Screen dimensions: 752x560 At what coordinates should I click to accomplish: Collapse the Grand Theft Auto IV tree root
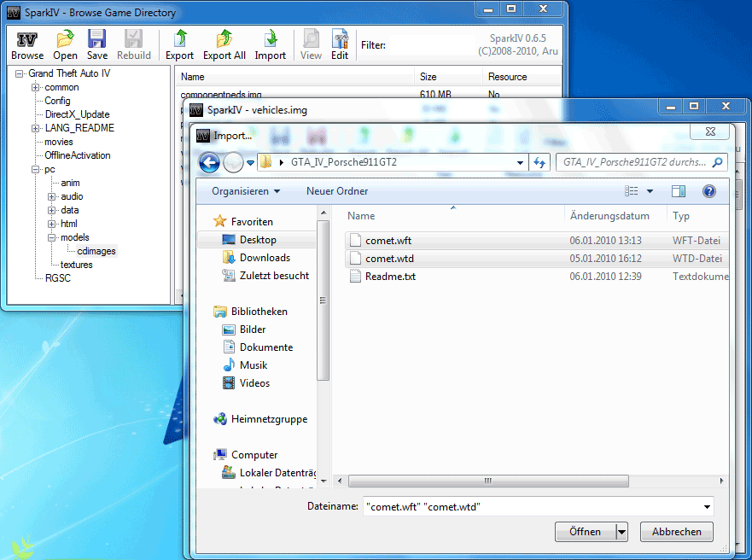(19, 73)
